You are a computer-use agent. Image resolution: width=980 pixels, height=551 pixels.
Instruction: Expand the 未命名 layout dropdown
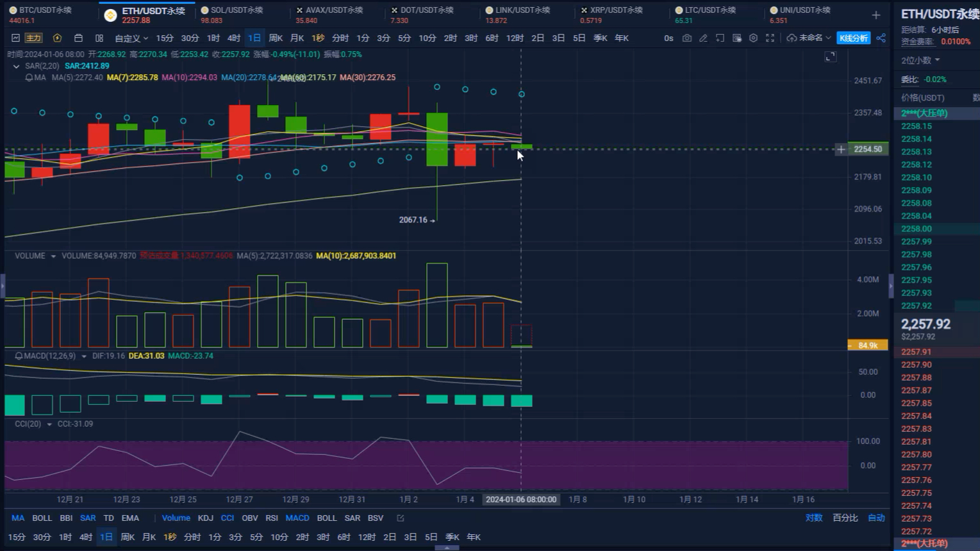click(809, 38)
